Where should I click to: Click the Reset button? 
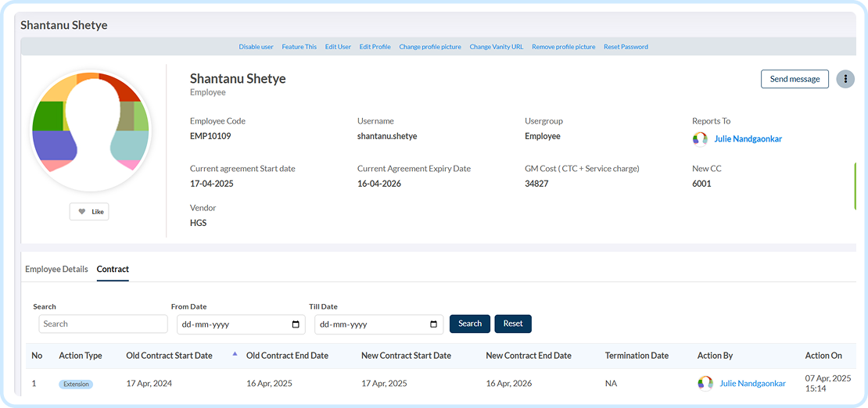pos(513,324)
